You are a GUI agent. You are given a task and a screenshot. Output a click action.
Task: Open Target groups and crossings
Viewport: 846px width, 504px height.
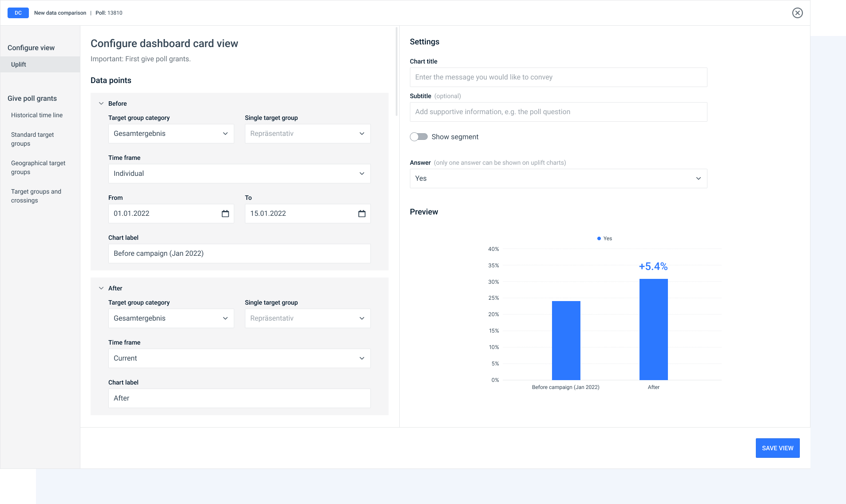point(36,196)
